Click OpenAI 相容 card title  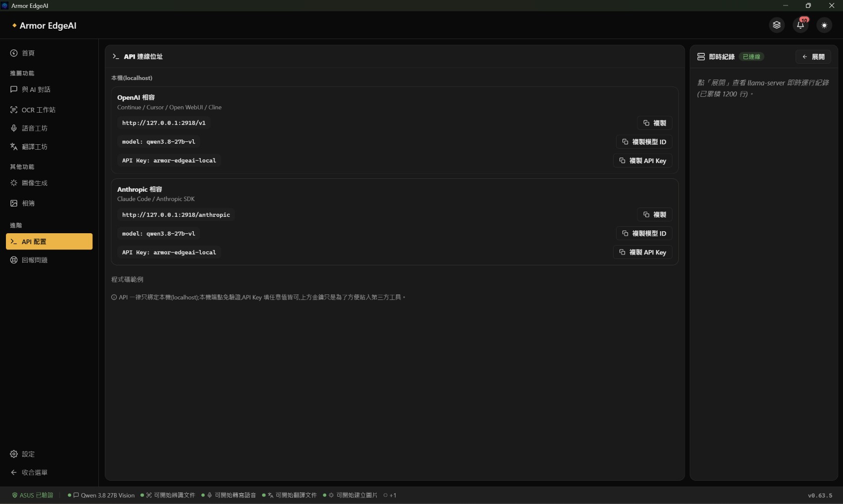pos(136,97)
